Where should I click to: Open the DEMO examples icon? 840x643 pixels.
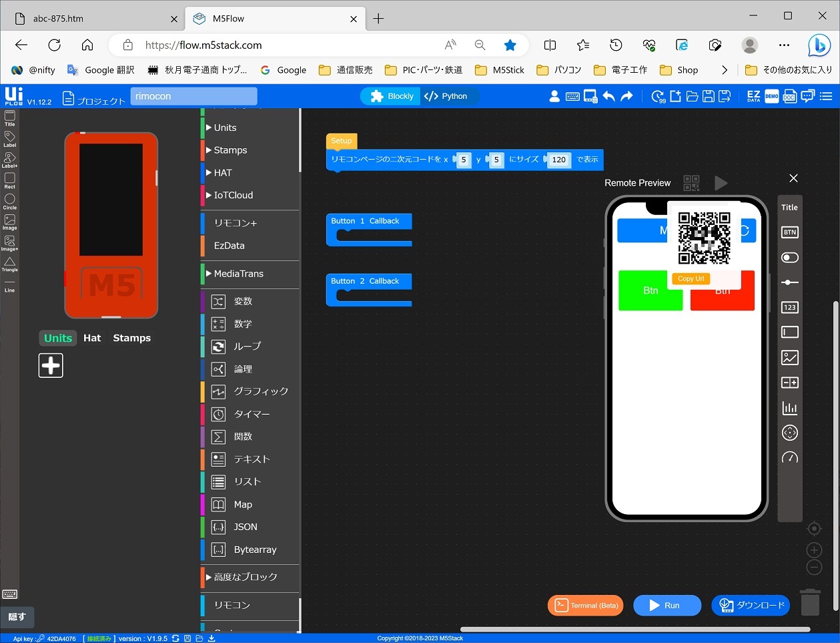click(772, 96)
